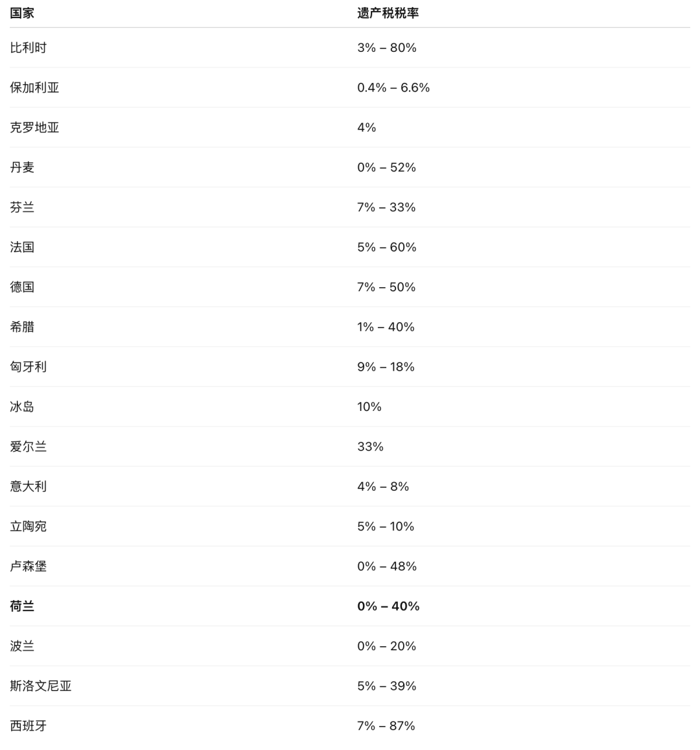The width and height of the screenshot is (700, 750).
Task: Click Belgium's 3% – 80% tax rate
Action: pos(386,47)
